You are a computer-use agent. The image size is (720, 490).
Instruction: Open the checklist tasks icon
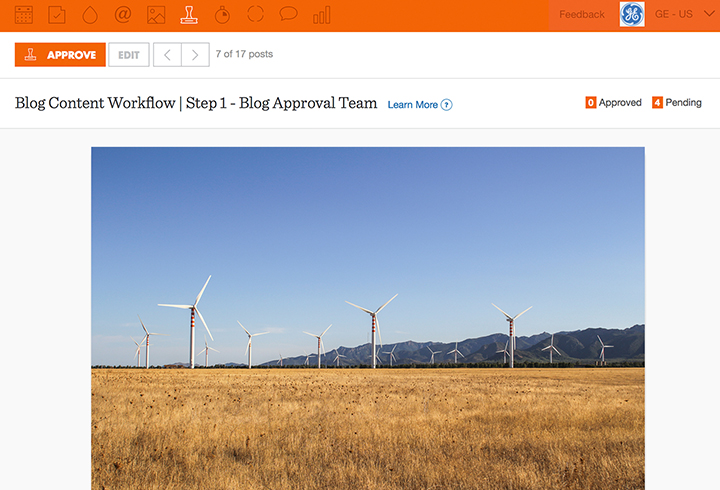click(57, 15)
